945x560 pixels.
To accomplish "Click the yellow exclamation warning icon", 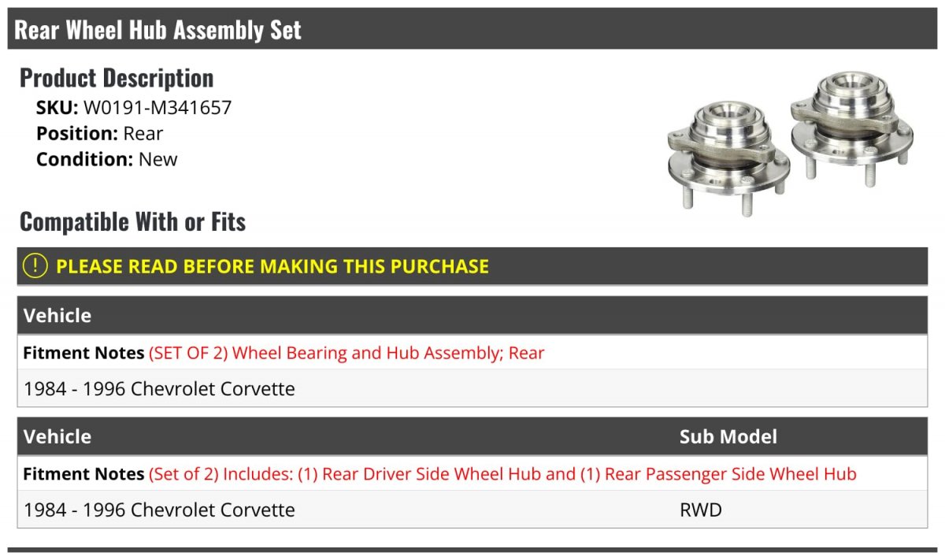I will coord(35,266).
